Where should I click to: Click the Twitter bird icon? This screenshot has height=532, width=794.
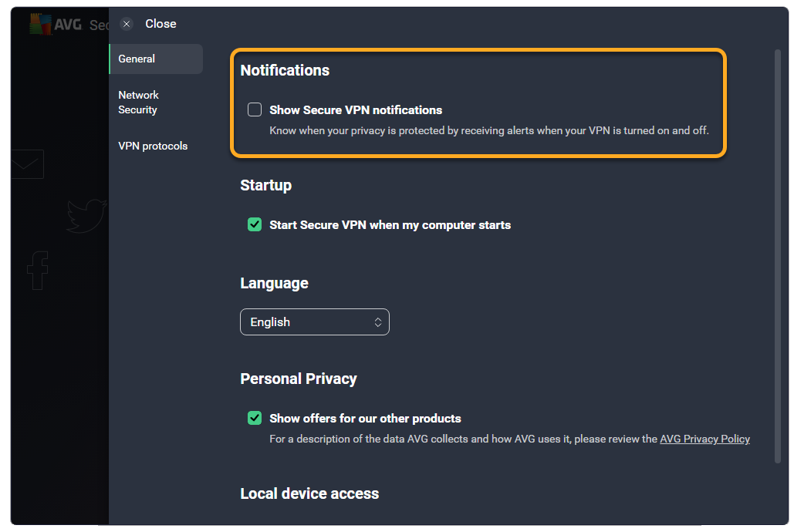pyautogui.click(x=86, y=216)
